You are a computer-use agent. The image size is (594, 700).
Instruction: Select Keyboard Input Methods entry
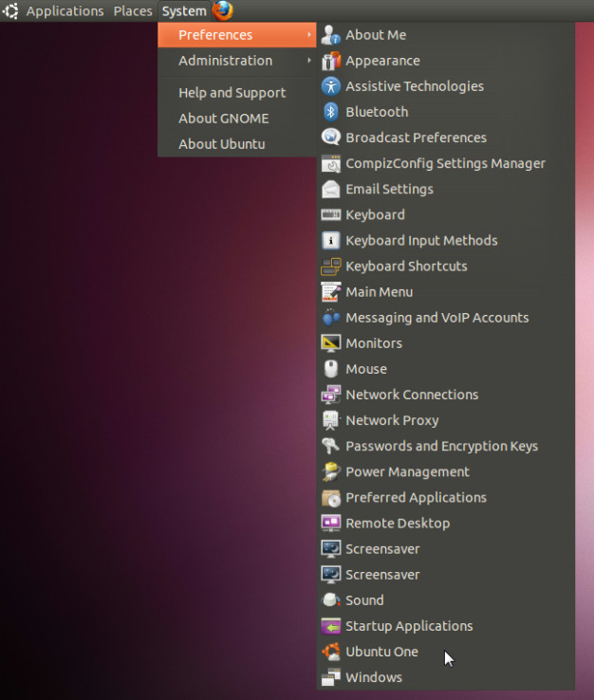[x=446, y=241]
